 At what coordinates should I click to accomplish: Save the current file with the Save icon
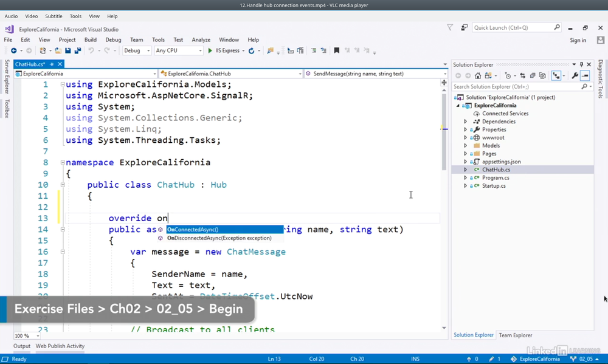(68, 51)
